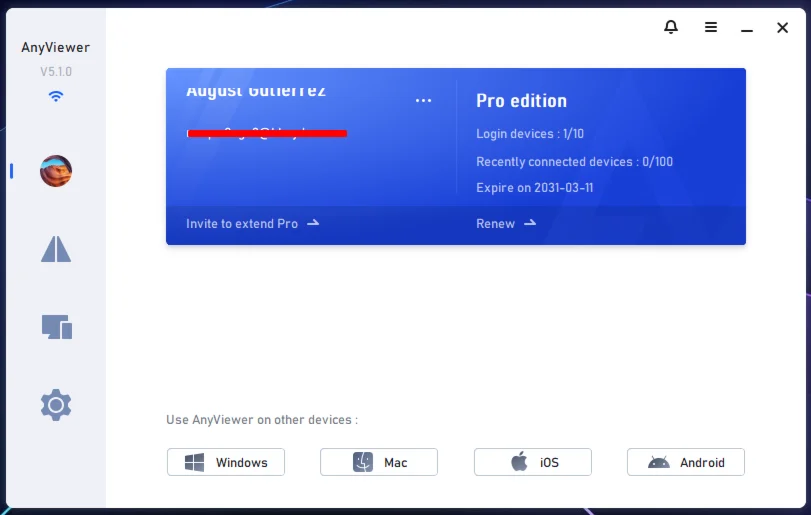This screenshot has width=811, height=515.
Task: Open the Connect tab with triangular sail icon
Action: click(x=56, y=249)
